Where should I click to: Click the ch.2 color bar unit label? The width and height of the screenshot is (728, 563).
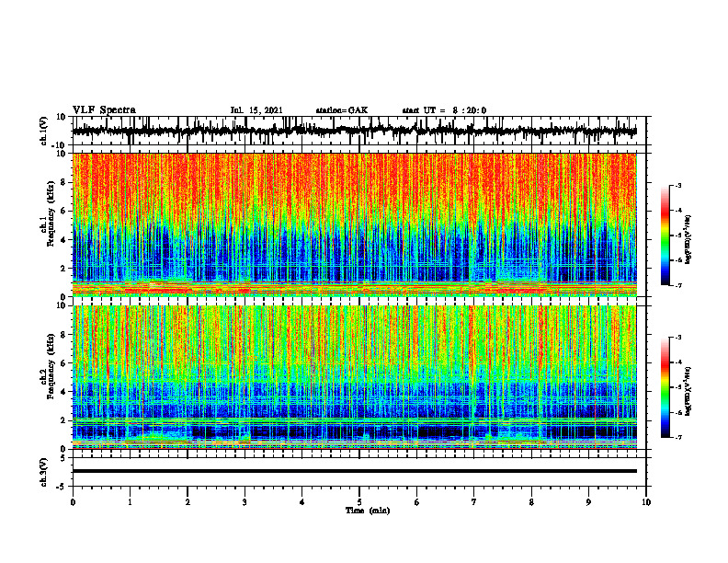point(688,391)
